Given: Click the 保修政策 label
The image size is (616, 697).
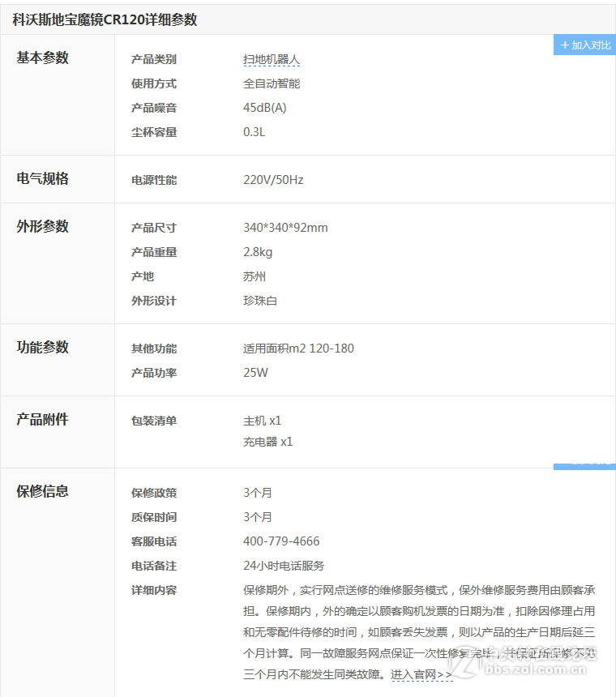Looking at the screenshot, I should coord(154,493).
